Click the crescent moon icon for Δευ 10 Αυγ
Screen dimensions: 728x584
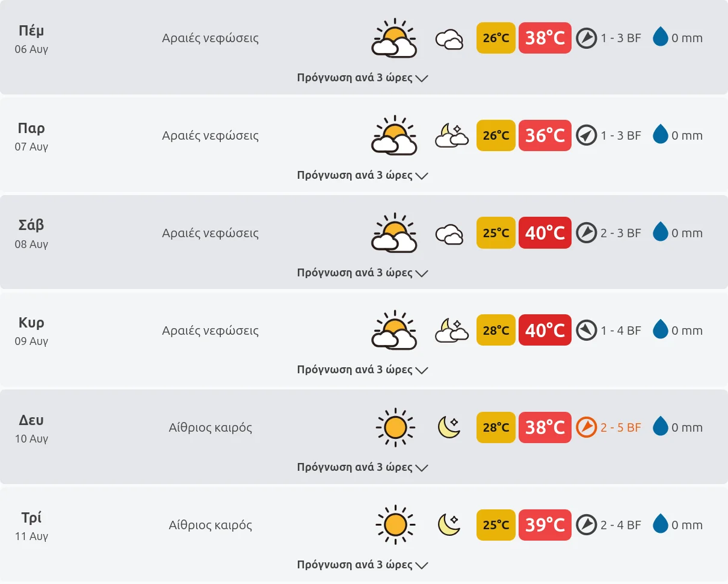click(449, 427)
